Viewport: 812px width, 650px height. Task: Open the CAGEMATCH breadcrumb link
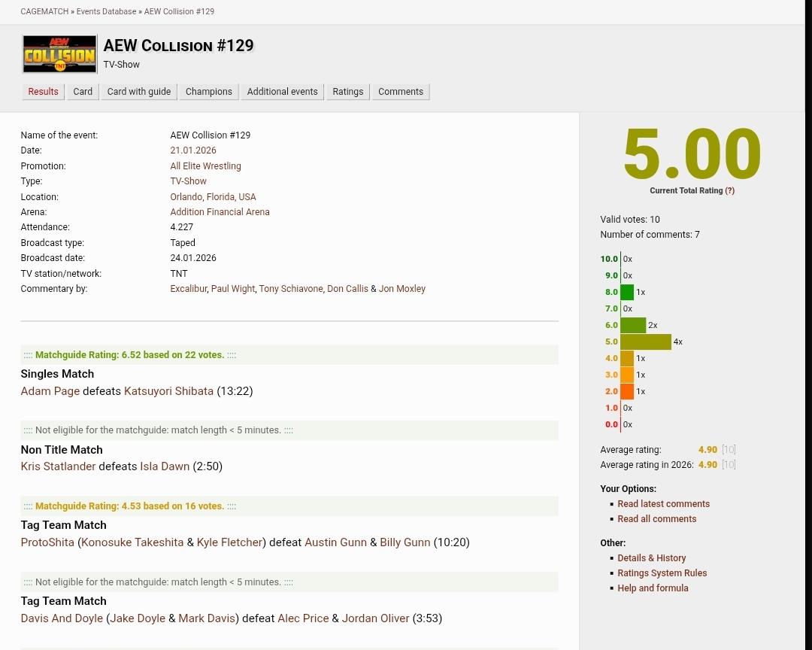[x=44, y=11]
